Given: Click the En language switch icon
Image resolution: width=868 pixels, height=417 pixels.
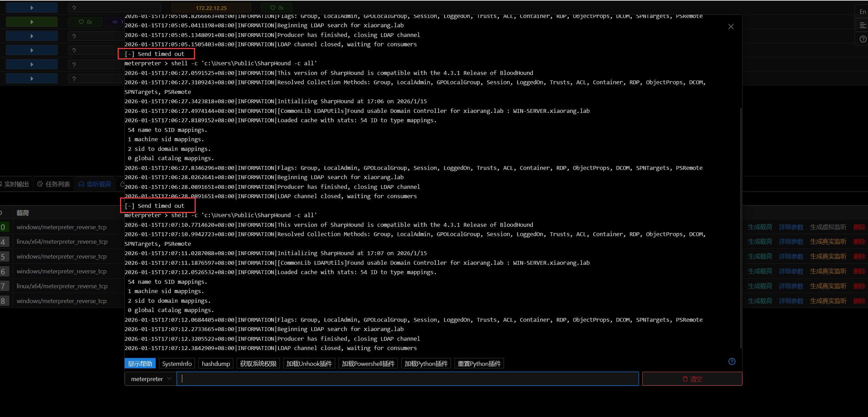Looking at the screenshot, I should pyautogui.click(x=862, y=11).
